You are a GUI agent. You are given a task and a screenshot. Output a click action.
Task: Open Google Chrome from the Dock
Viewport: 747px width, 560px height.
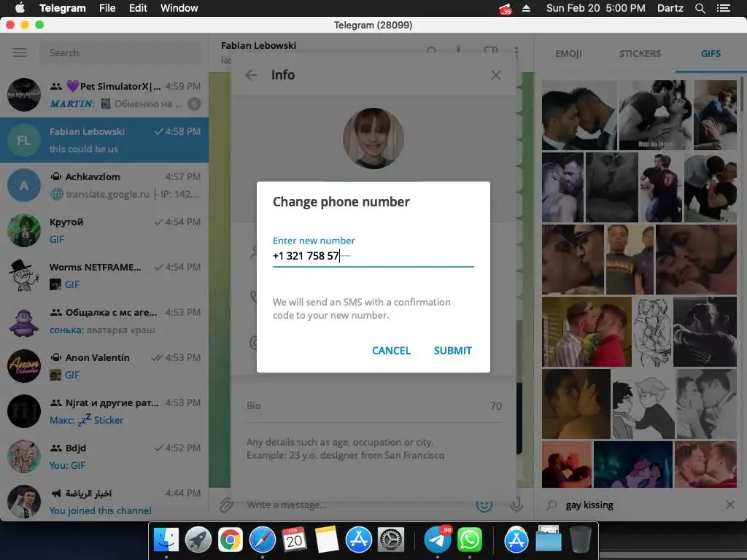click(230, 540)
